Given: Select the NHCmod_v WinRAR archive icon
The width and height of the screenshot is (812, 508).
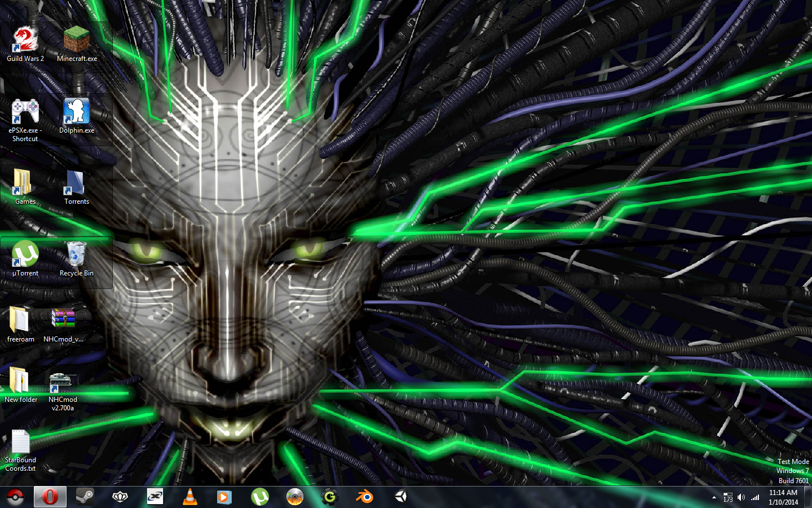Looking at the screenshot, I should [63, 321].
